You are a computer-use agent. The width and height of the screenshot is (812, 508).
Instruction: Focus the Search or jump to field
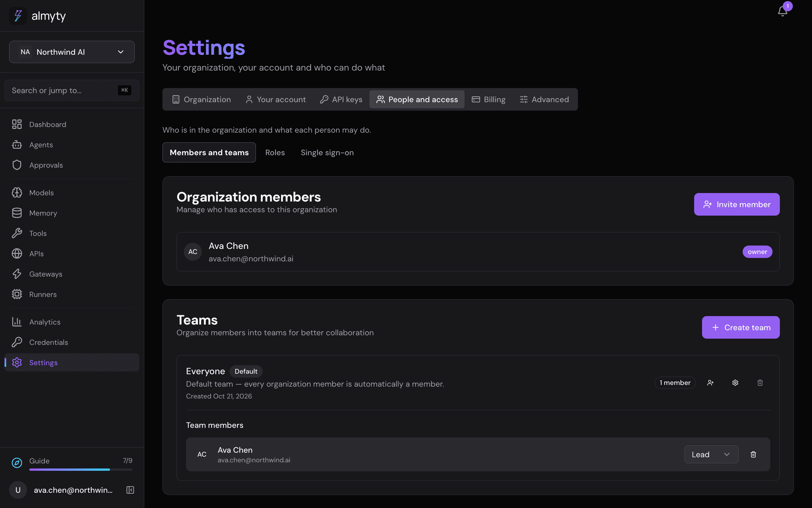(x=72, y=90)
